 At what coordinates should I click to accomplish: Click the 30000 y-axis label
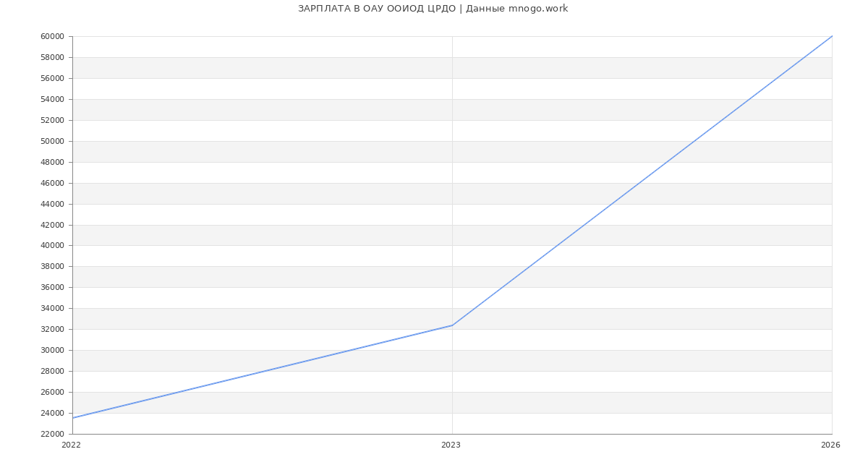(x=53, y=351)
